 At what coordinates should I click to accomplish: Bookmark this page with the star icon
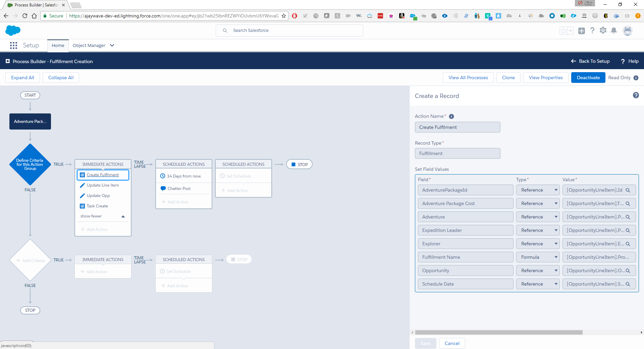[x=284, y=16]
